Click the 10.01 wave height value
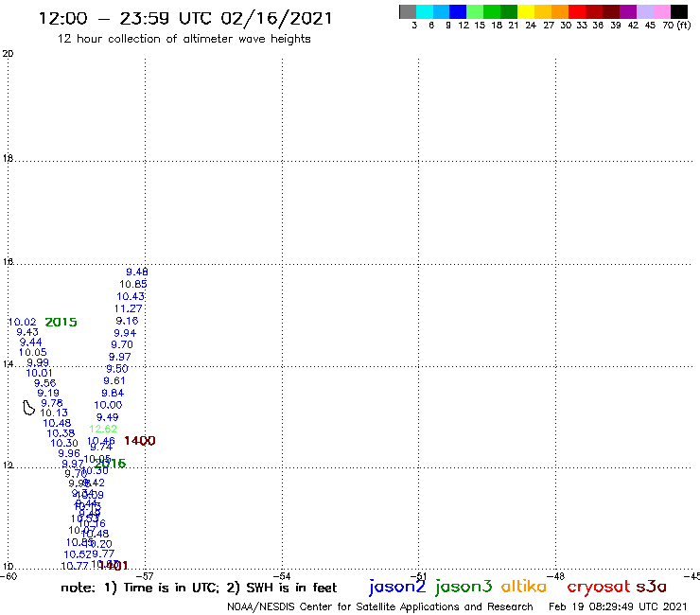Image resolution: width=700 pixels, height=615 pixels. tap(40, 373)
